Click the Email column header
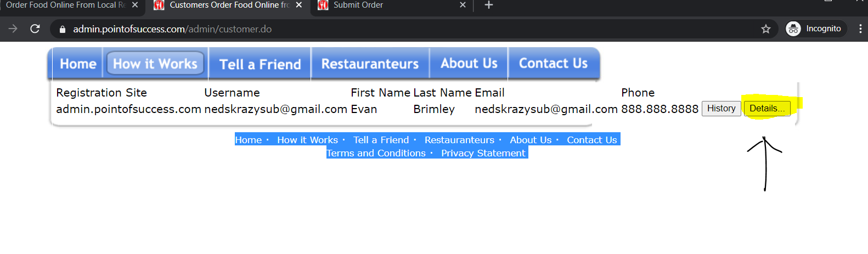The image size is (868, 254). click(x=489, y=93)
